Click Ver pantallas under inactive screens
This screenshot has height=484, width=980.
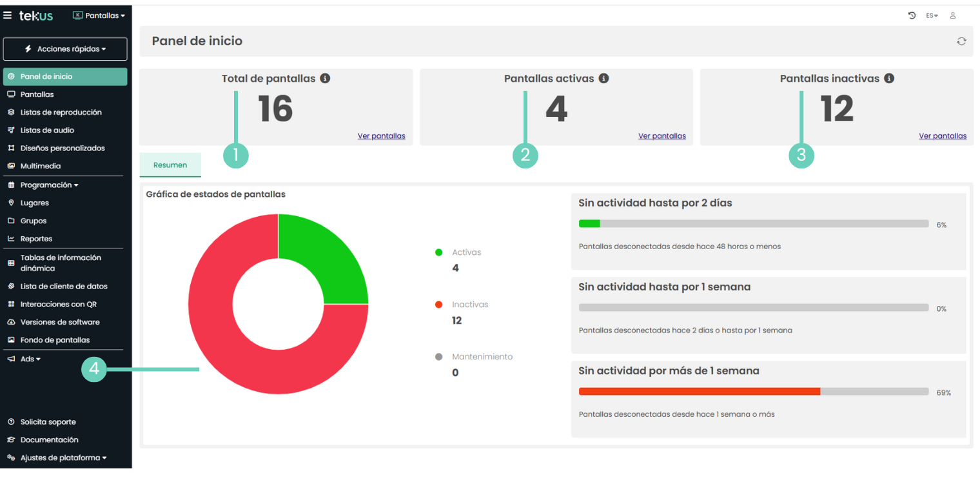pyautogui.click(x=943, y=136)
